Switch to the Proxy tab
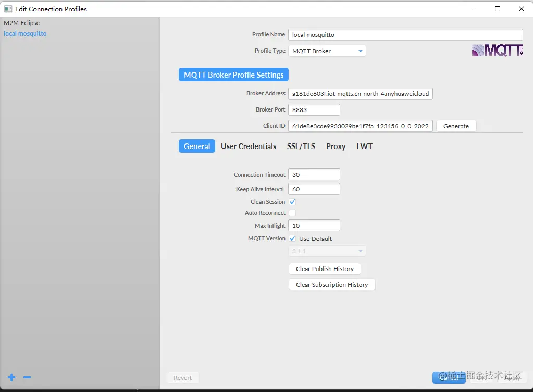533x392 pixels. pos(336,146)
